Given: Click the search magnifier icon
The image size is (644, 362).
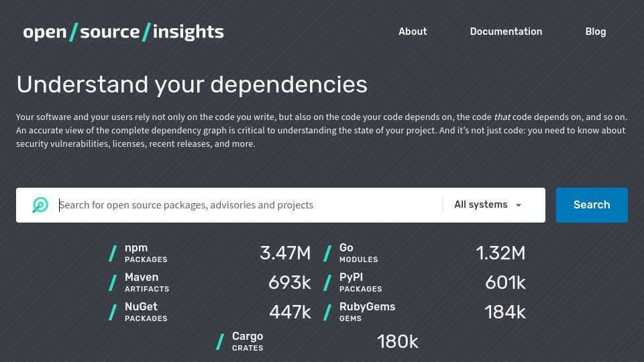Looking at the screenshot, I should pyautogui.click(x=40, y=205).
